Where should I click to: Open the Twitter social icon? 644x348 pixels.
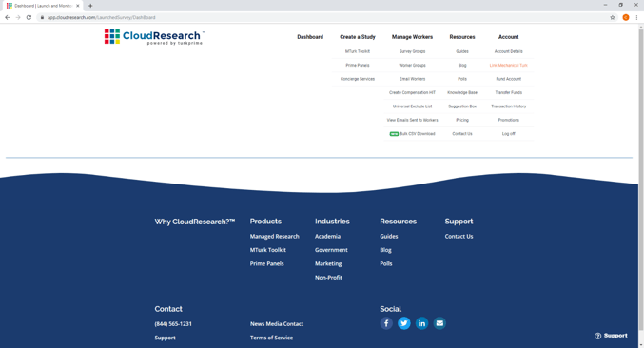[x=403, y=323]
